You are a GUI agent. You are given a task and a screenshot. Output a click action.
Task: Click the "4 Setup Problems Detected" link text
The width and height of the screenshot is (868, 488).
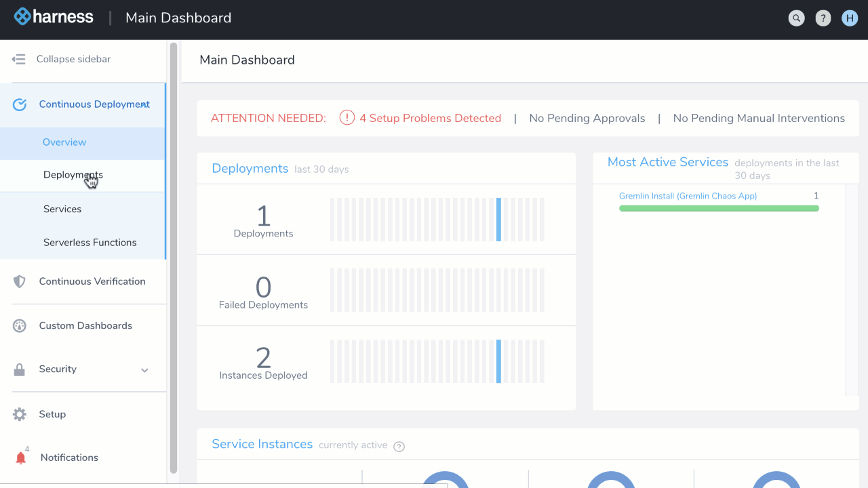click(x=431, y=118)
